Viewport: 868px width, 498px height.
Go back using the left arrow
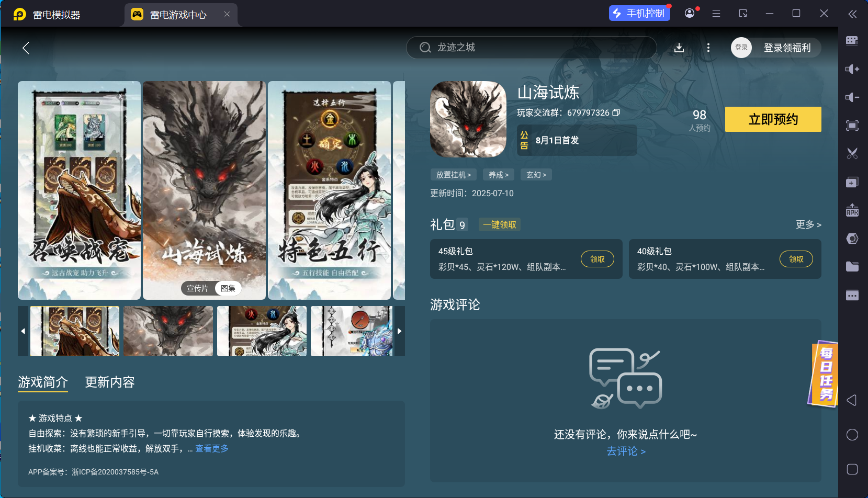26,48
